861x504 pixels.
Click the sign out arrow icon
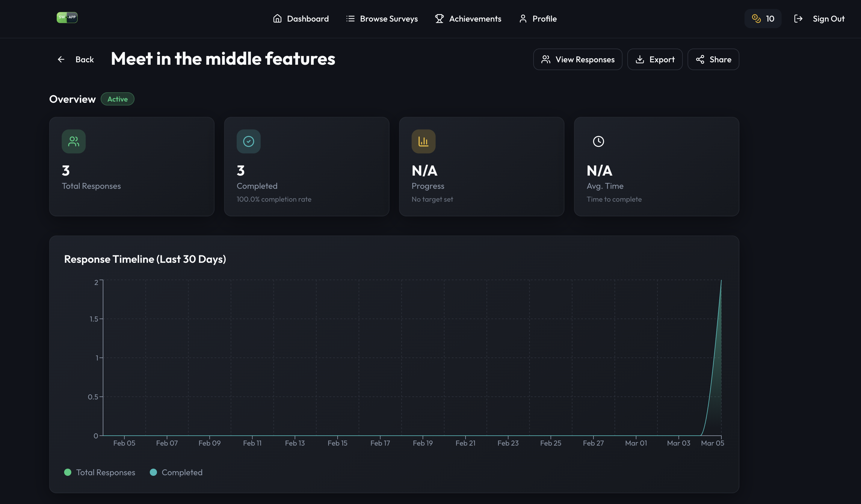(x=798, y=19)
